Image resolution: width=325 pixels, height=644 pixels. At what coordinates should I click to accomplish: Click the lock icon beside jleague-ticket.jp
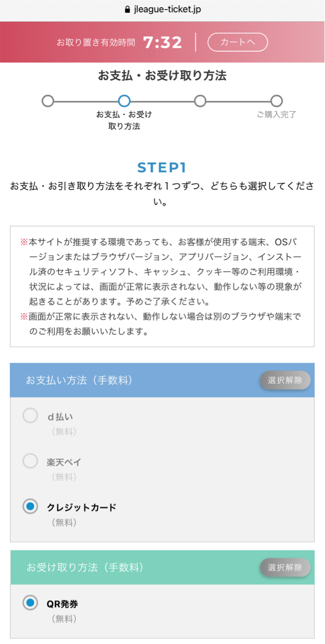128,10
